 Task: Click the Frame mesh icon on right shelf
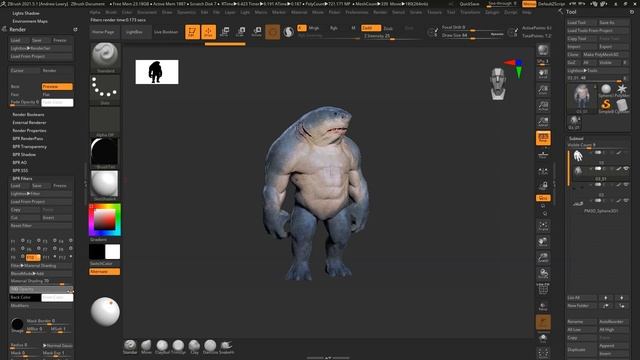[543, 226]
